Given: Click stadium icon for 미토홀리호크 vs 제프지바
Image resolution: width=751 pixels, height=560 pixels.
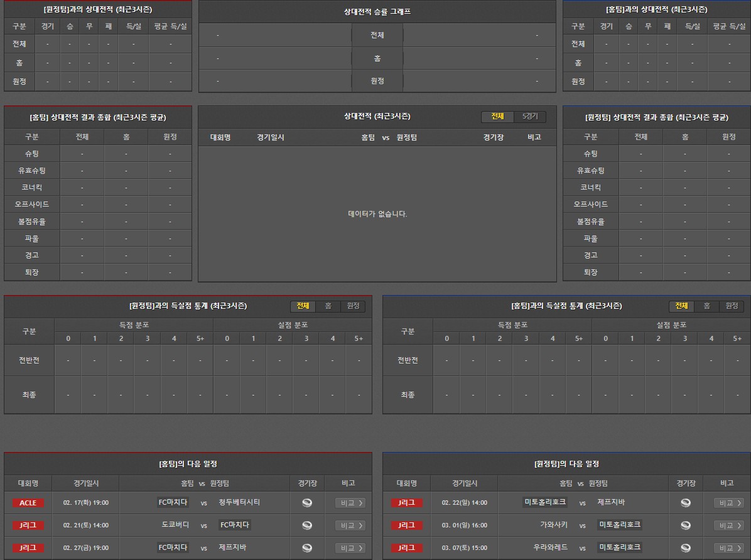Looking at the screenshot, I should [x=686, y=502].
